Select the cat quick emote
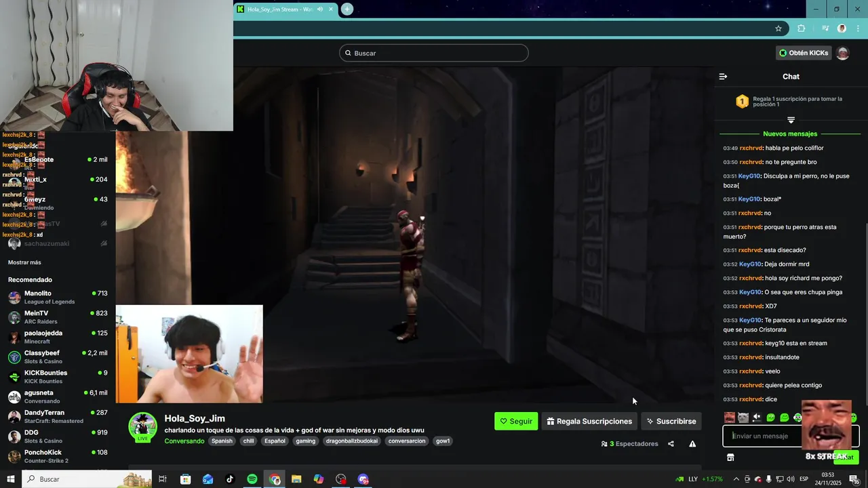 (x=743, y=418)
